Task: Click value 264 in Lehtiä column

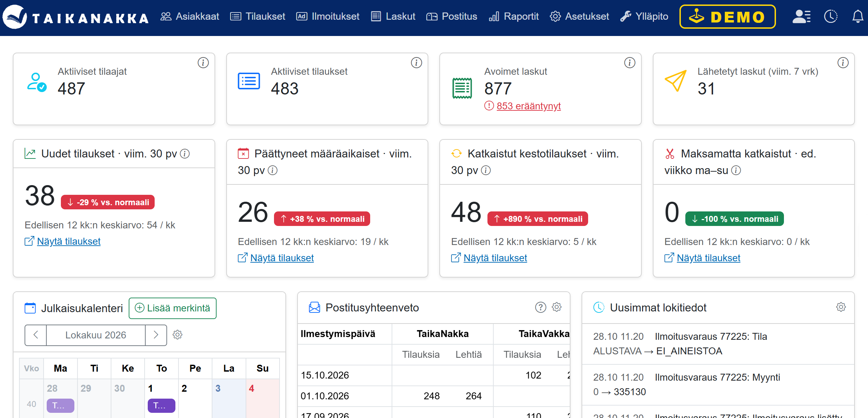Action: (x=474, y=396)
